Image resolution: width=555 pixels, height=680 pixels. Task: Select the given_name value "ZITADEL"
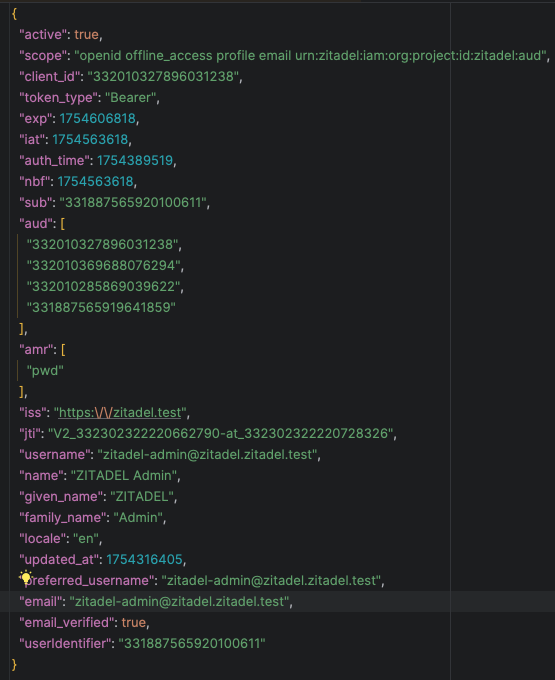tap(142, 497)
